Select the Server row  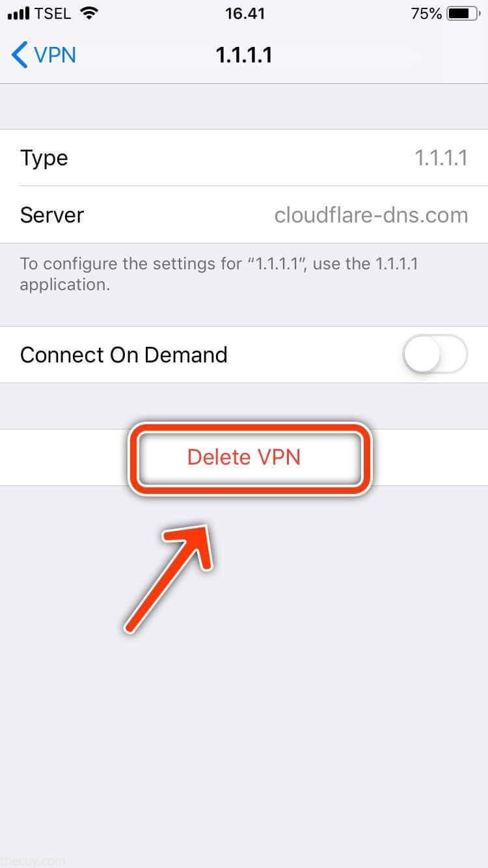pos(244,215)
